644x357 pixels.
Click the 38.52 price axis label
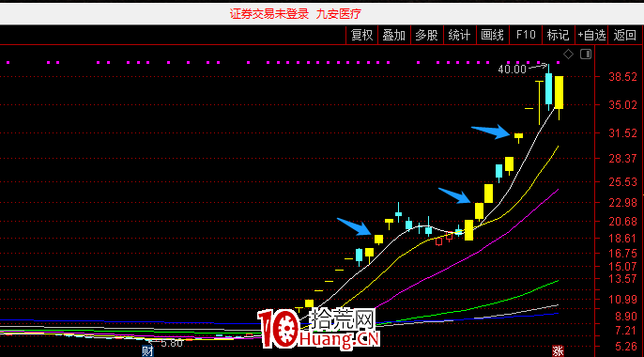tap(622, 77)
